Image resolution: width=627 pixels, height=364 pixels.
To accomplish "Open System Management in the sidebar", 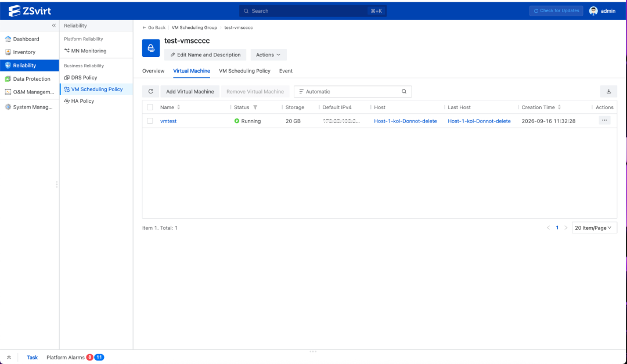I will pyautogui.click(x=30, y=107).
